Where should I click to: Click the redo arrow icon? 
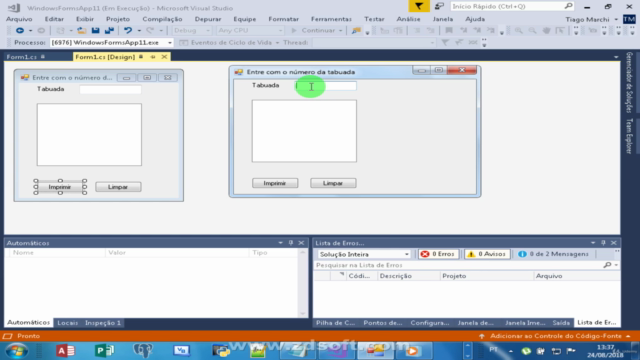[150, 31]
